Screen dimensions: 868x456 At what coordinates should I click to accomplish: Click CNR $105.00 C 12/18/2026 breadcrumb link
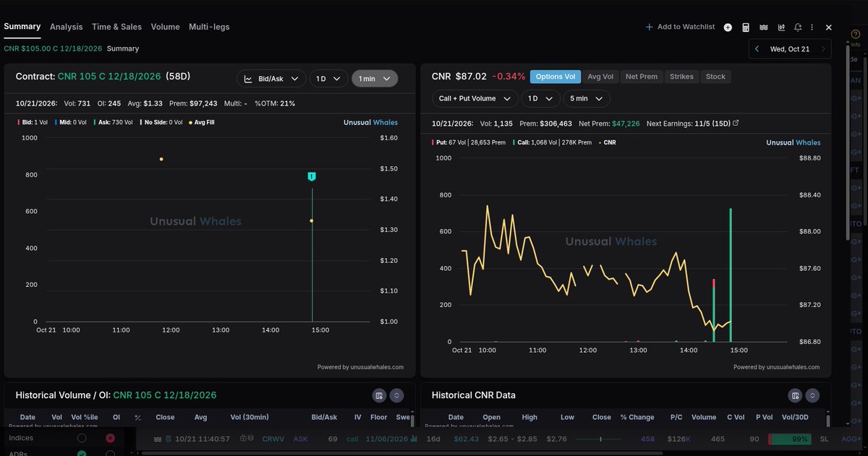tap(52, 48)
